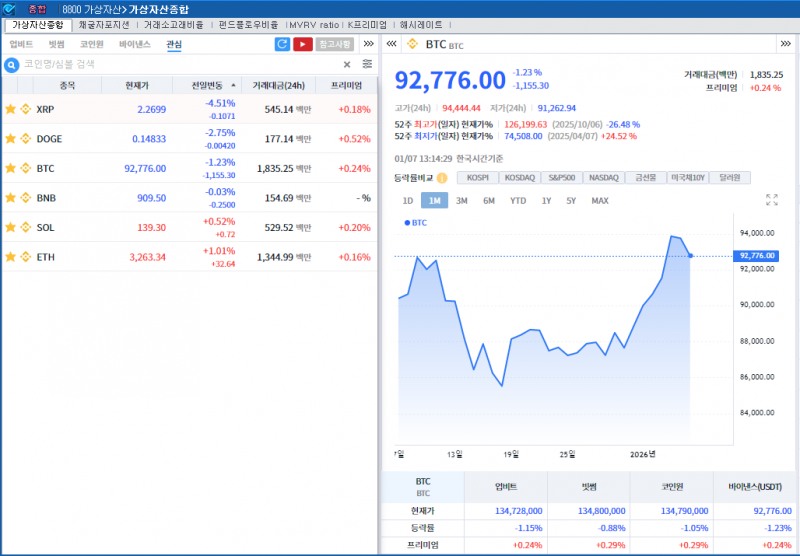
Task: Click Binance logo icon in BNB row
Action: click(26, 197)
